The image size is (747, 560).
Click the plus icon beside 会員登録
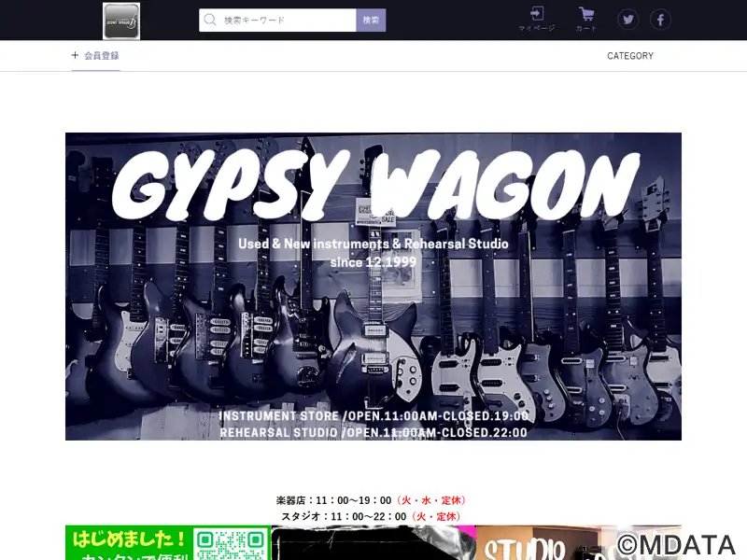click(75, 55)
